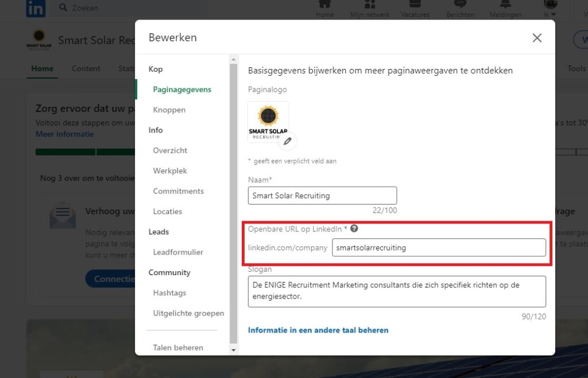Switch to the Content tab
Viewport: 588px width, 378px height.
pos(86,68)
